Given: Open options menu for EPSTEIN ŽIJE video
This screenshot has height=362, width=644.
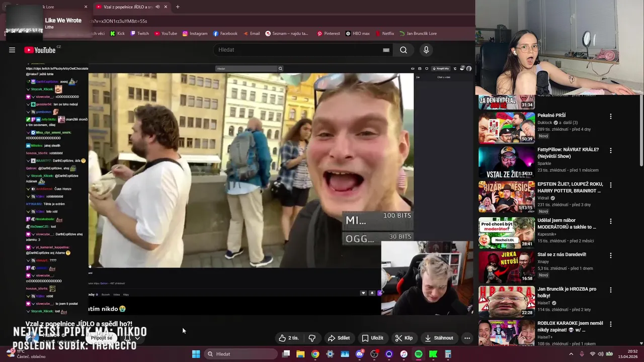Looking at the screenshot, I should [611, 185].
